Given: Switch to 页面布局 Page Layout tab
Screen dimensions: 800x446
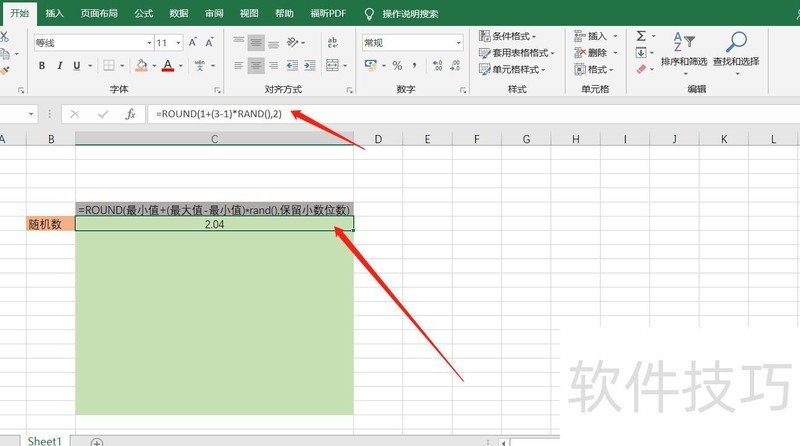Looking at the screenshot, I should click(x=99, y=13).
